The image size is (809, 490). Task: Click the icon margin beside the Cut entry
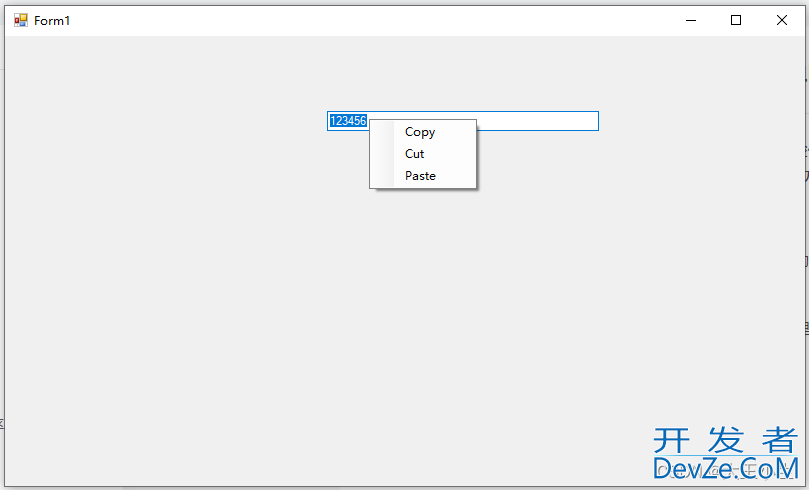click(382, 154)
